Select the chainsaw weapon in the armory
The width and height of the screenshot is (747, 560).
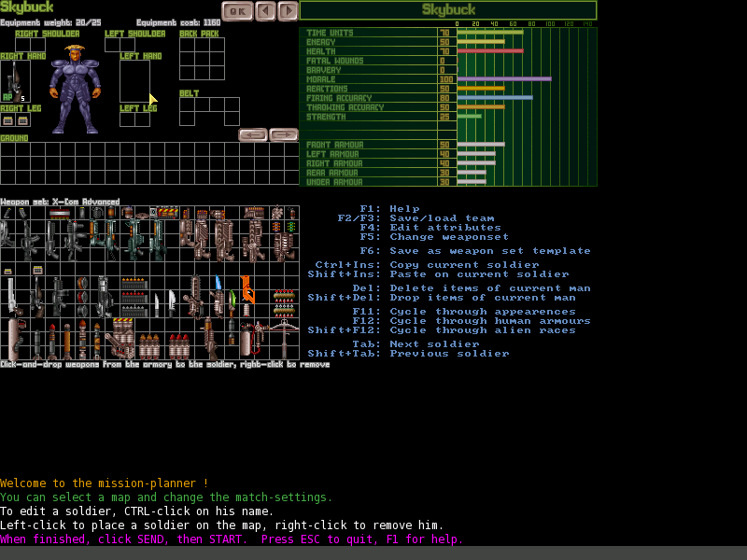coord(194,298)
